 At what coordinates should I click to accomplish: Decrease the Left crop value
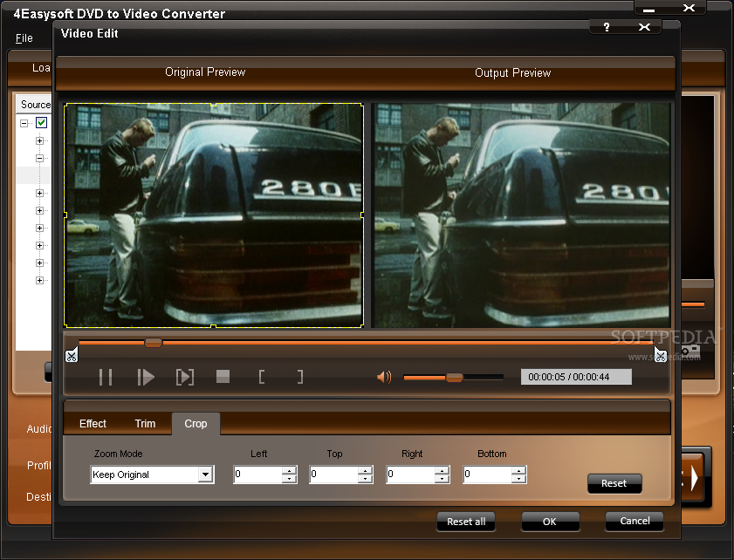pos(289,479)
